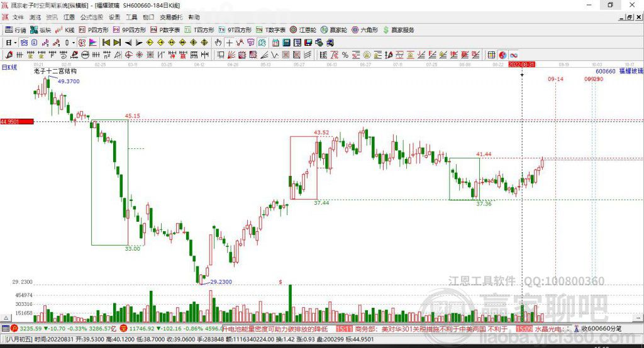
Task: Select the red pencil drawing tool
Action: tap(9, 55)
